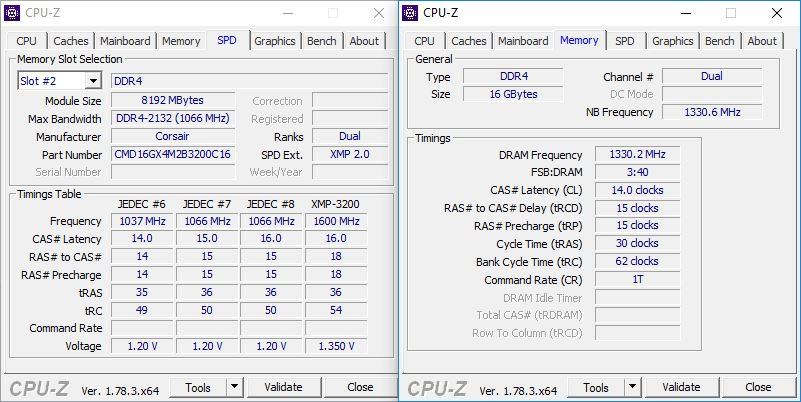The height and width of the screenshot is (402, 801).
Task: Click Close button in right window
Action: pyautogui.click(x=758, y=387)
